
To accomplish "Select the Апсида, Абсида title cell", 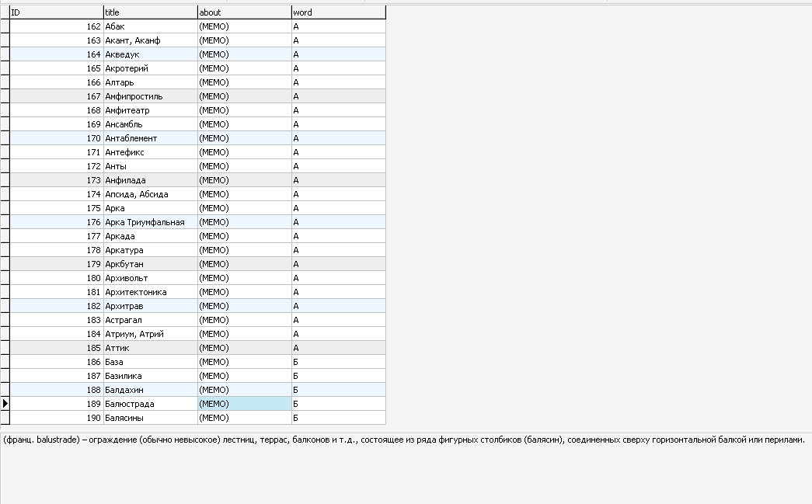I will point(150,194).
